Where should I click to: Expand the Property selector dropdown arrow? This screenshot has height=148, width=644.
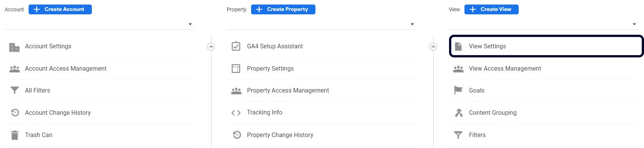coord(412,24)
